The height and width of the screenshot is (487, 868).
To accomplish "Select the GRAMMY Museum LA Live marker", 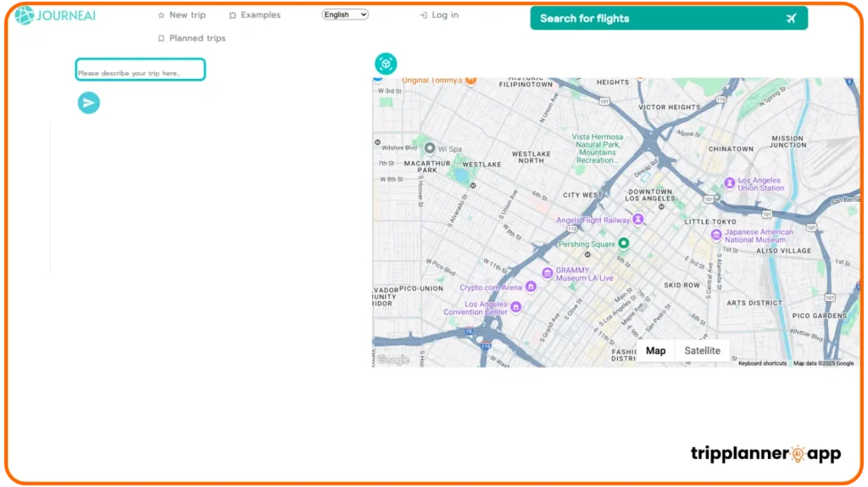I will (548, 272).
